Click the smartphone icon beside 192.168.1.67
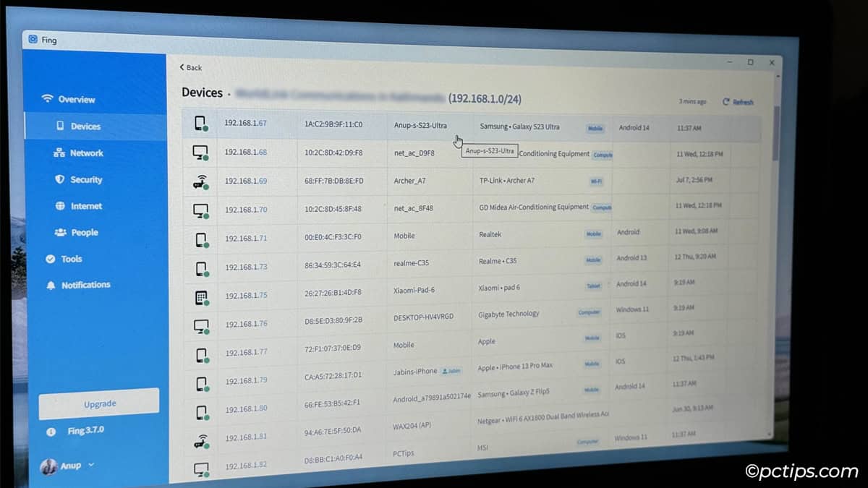The height and width of the screenshot is (488, 868). (x=201, y=123)
